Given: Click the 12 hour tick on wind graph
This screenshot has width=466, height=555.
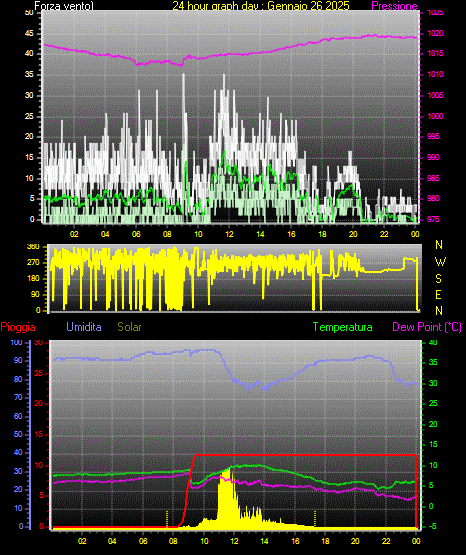Looking at the screenshot, I should (x=229, y=234).
